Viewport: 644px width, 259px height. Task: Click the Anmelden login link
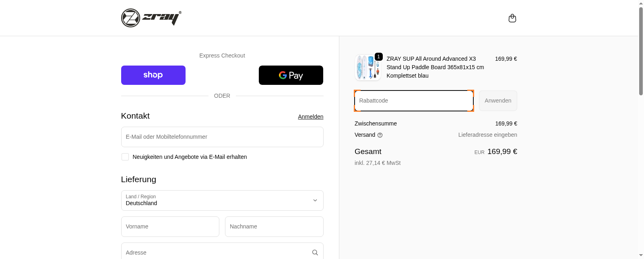click(311, 117)
